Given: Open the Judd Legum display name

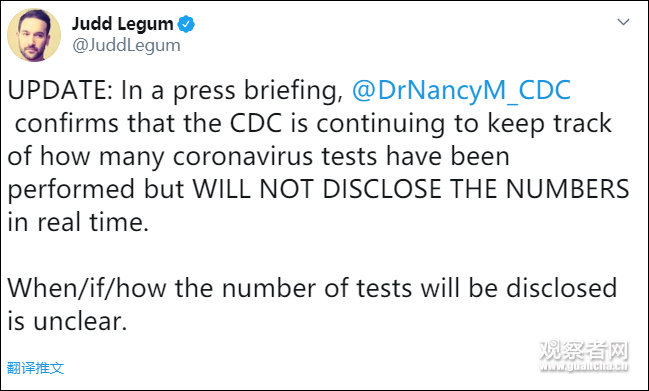Looking at the screenshot, I should click(123, 24).
